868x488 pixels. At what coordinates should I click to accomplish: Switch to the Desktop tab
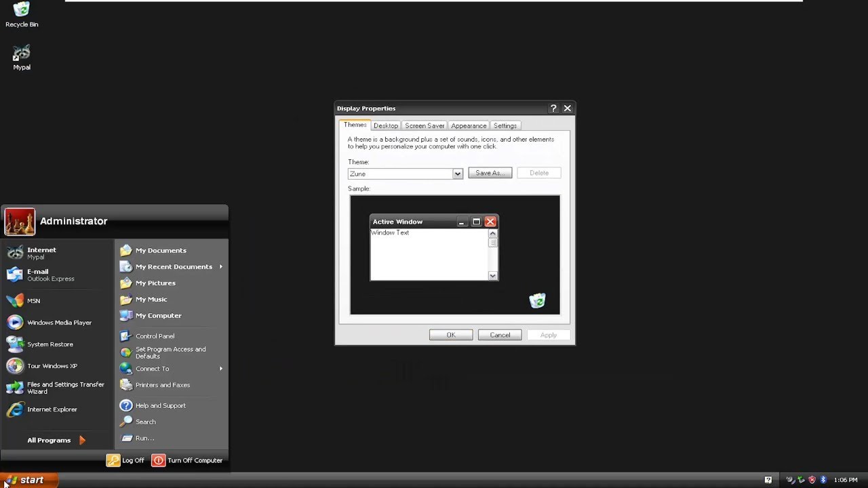(386, 125)
